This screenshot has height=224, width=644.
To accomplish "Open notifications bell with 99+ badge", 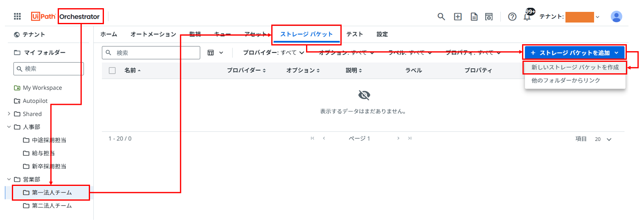I will (527, 16).
